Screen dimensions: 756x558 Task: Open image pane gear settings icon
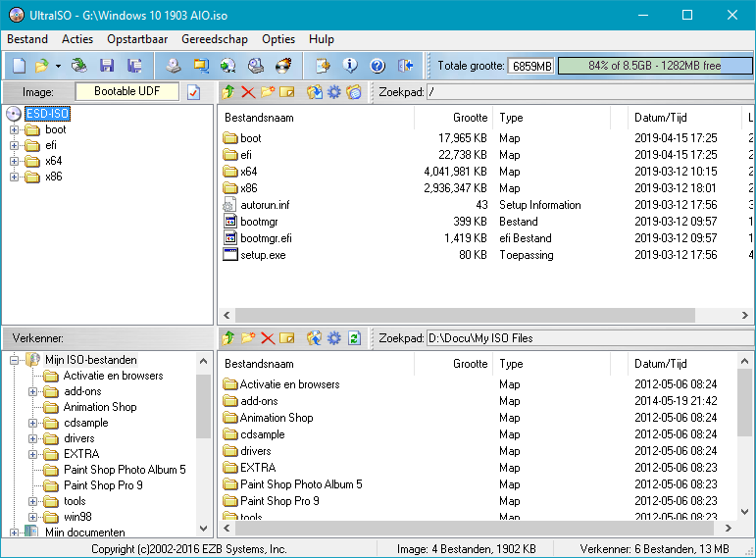click(x=333, y=92)
